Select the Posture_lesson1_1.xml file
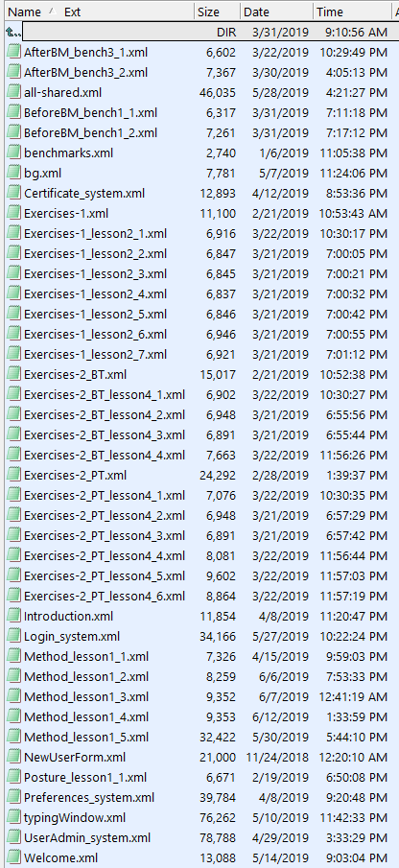Image resolution: width=399 pixels, height=868 pixels. (x=199, y=777)
